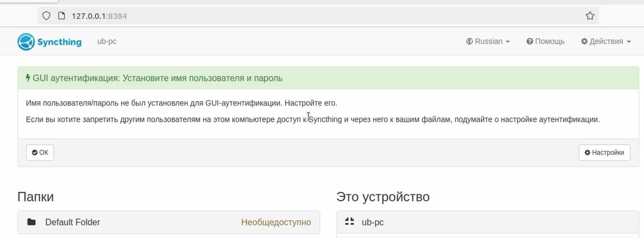This screenshot has width=644, height=238.
Task: Expand the ub-pc device panel
Action: (488, 222)
